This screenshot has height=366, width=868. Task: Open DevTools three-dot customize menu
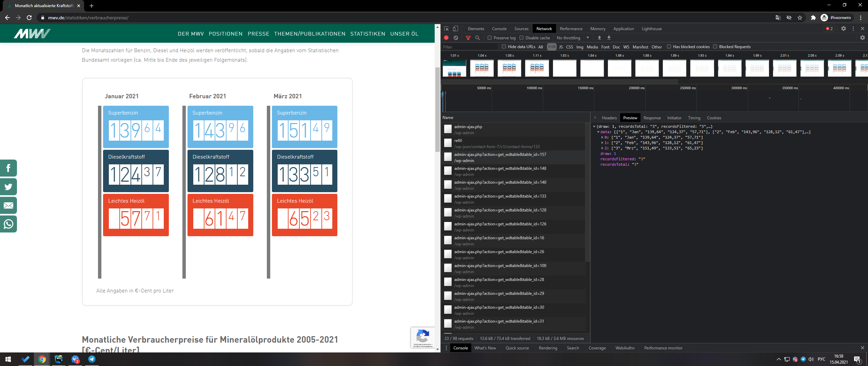pos(853,29)
